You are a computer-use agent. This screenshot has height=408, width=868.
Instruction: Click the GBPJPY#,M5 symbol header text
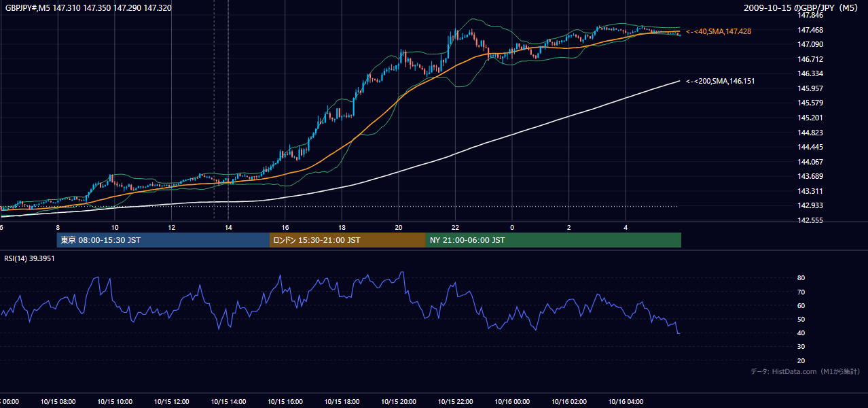point(88,7)
